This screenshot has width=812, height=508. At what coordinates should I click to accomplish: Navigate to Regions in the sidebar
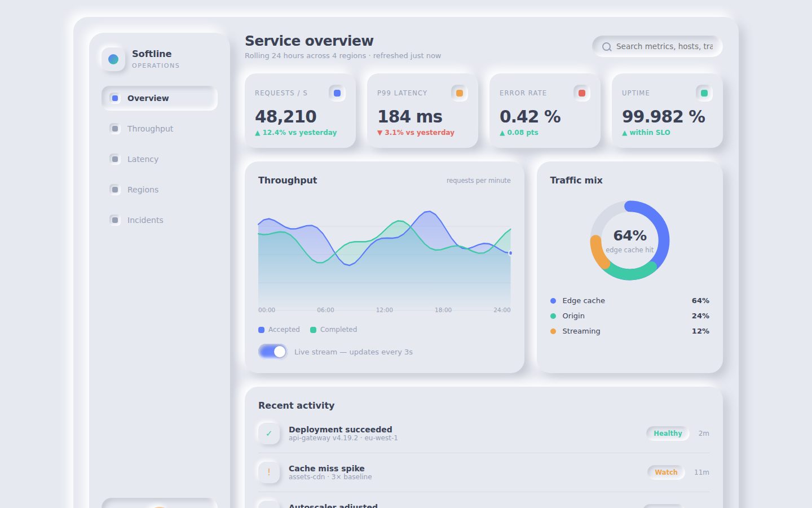tap(160, 190)
